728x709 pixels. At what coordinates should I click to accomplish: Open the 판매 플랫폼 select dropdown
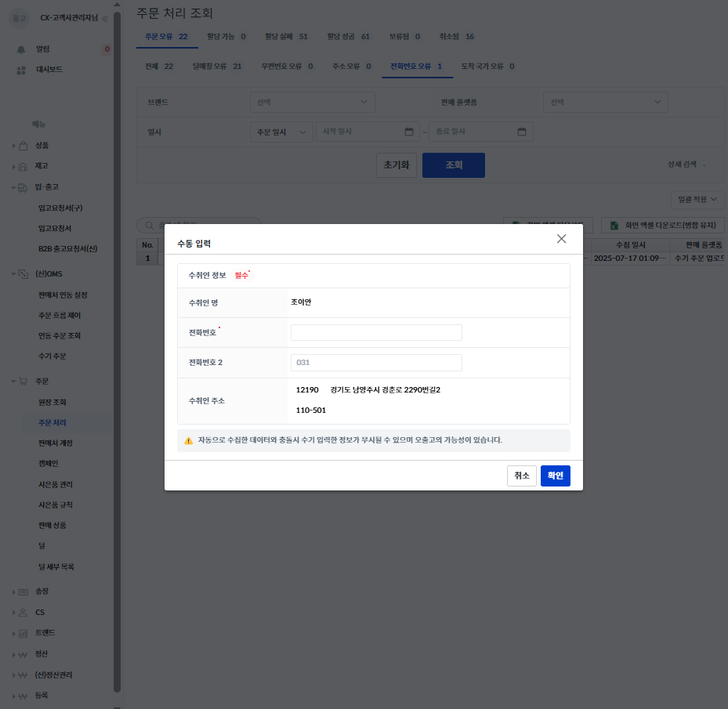(606, 102)
